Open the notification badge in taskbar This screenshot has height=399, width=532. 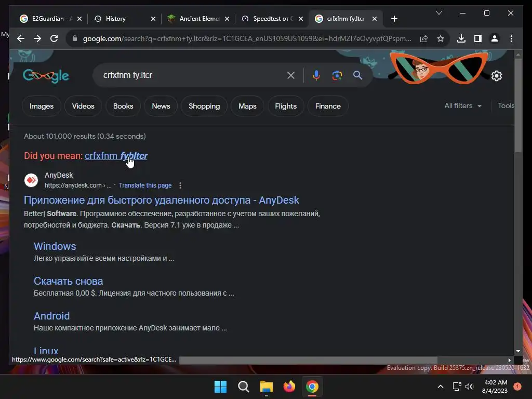(x=517, y=387)
